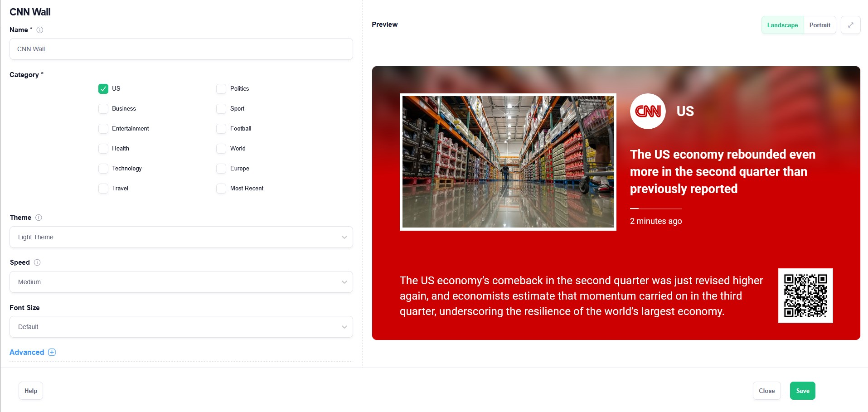Click the CNN logo in preview
The image size is (868, 412).
[648, 111]
